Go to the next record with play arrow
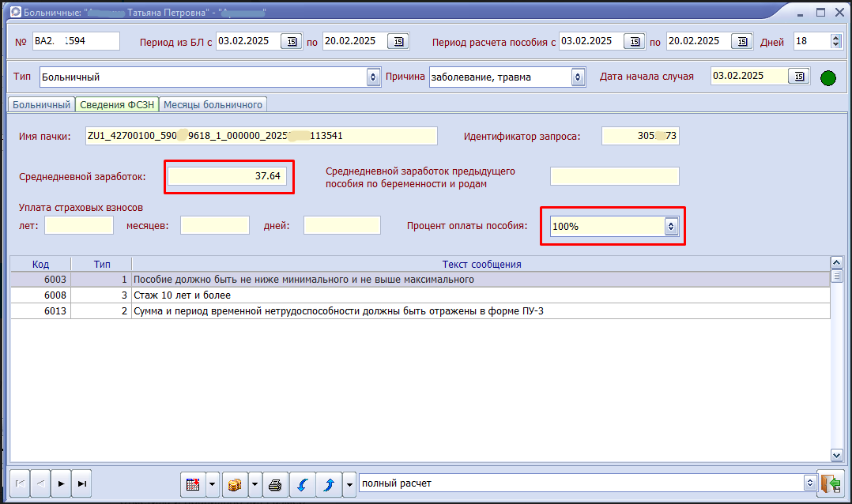 [61, 483]
